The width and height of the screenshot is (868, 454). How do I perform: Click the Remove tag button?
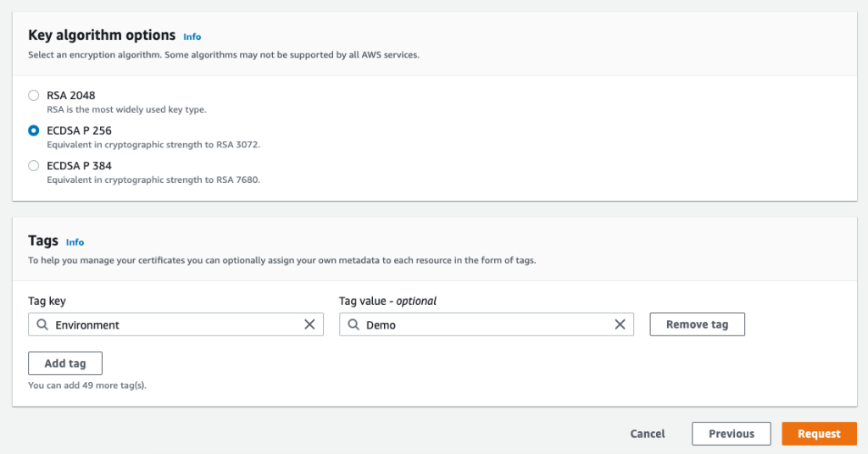[697, 324]
